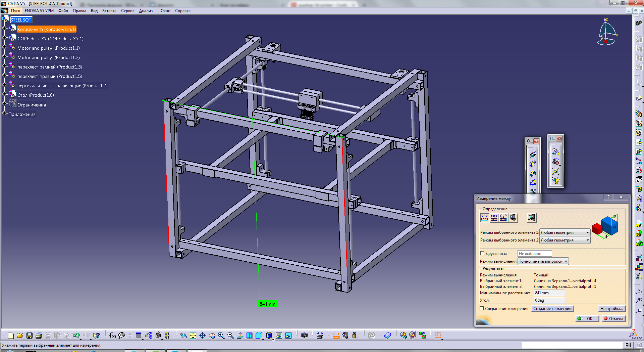Click the camera Capture icon
The height and width of the screenshot is (352, 644).
coord(304,336)
